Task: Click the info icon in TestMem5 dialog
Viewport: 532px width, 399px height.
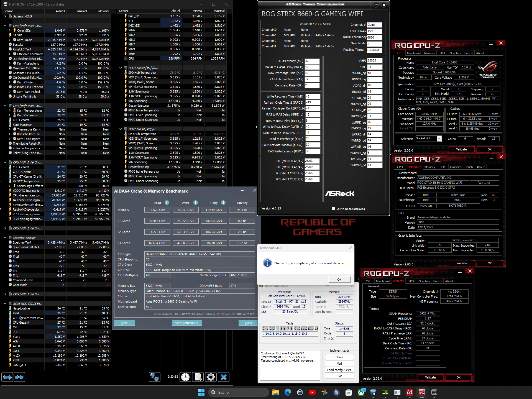Action: point(267,263)
